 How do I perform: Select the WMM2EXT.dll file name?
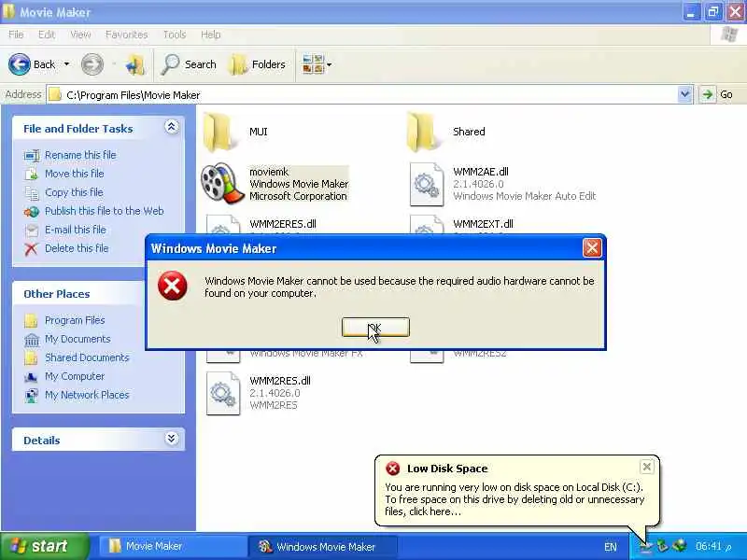(483, 224)
